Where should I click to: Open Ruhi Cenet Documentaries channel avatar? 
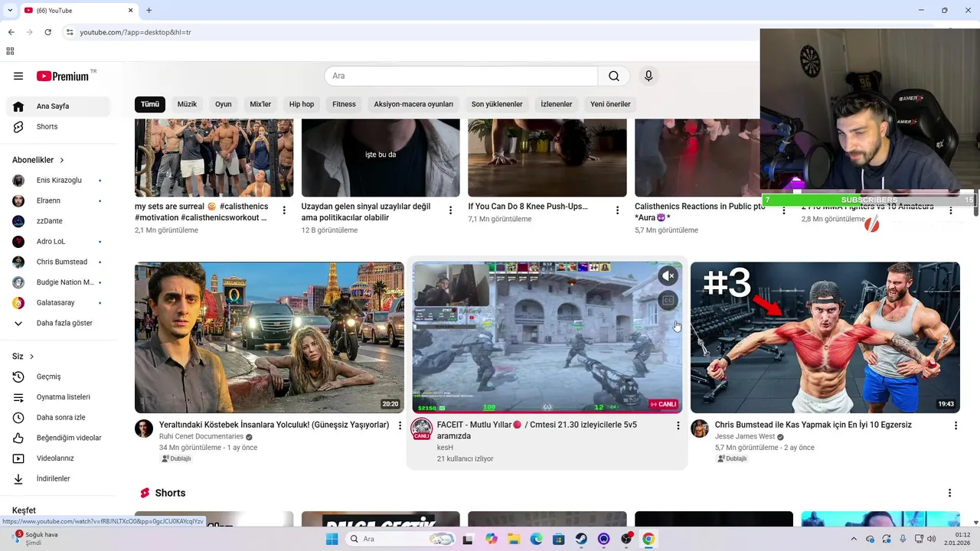144,429
